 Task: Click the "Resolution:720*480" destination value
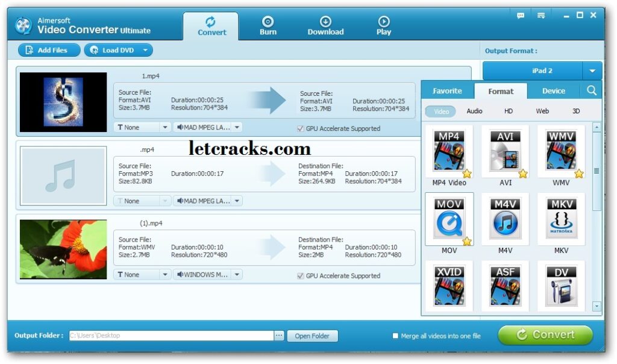tap(373, 255)
